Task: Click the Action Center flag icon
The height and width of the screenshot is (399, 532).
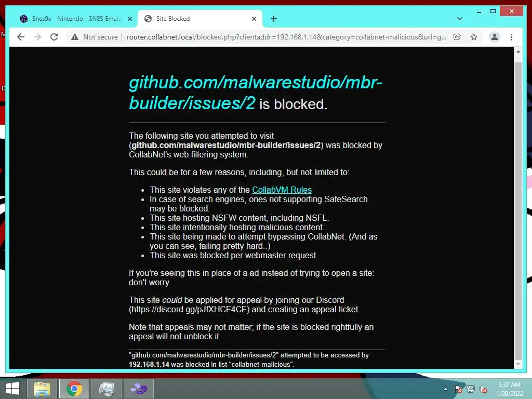Action: 458,389
